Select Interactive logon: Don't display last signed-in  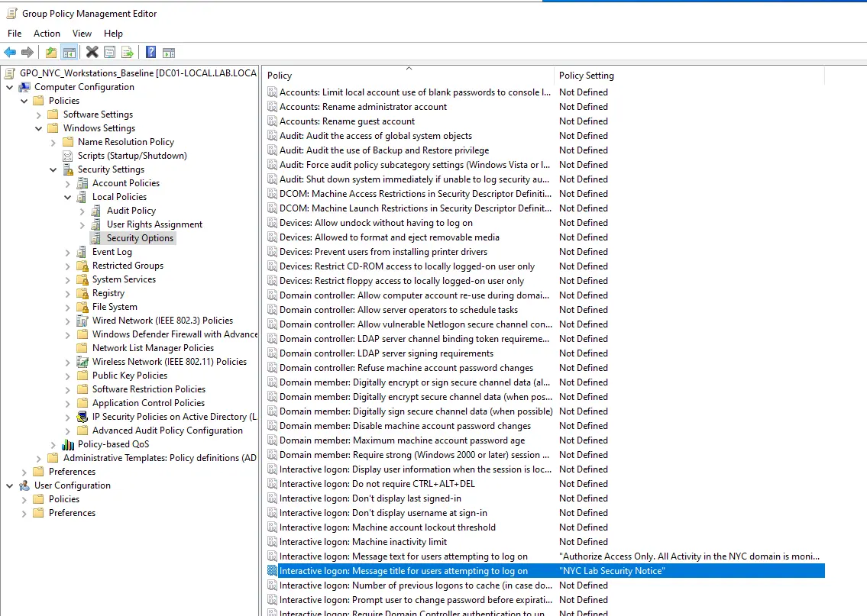(370, 498)
